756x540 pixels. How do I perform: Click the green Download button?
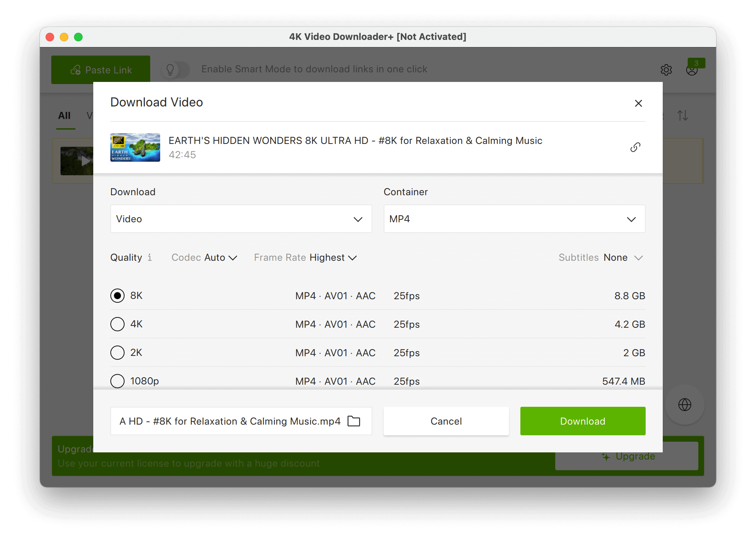click(x=583, y=421)
